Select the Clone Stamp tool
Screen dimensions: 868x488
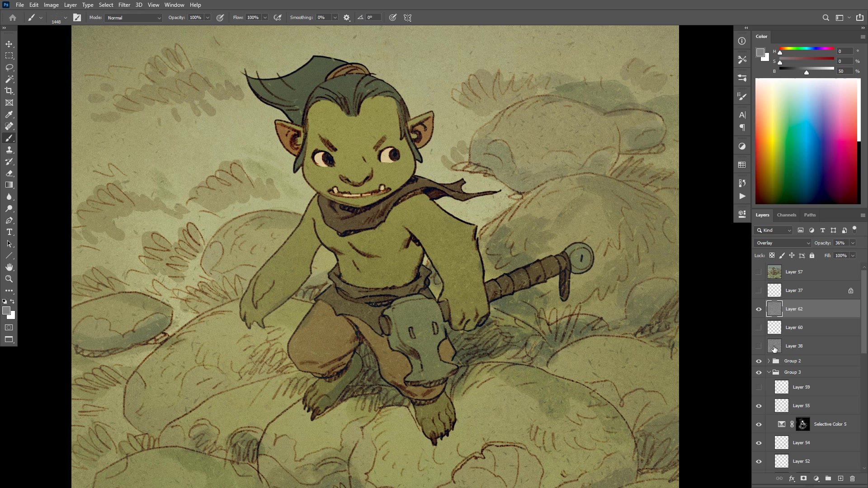coord(9,150)
